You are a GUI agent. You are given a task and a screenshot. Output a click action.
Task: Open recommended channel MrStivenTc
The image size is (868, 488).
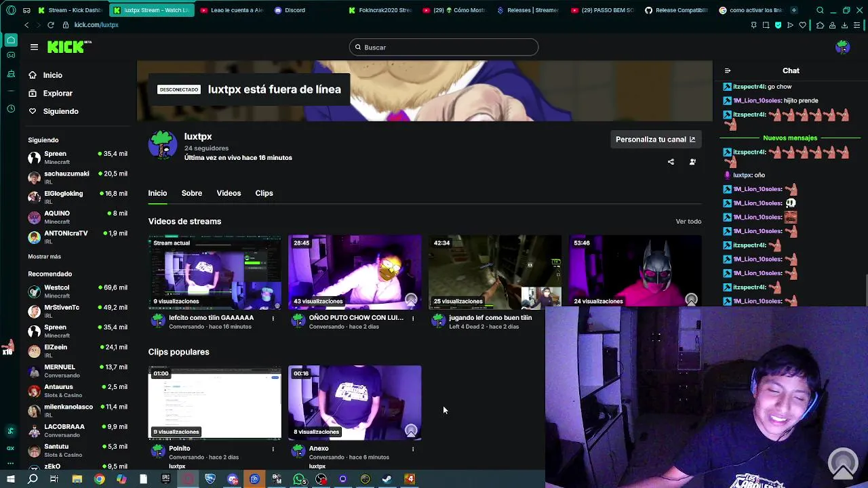pos(77,310)
